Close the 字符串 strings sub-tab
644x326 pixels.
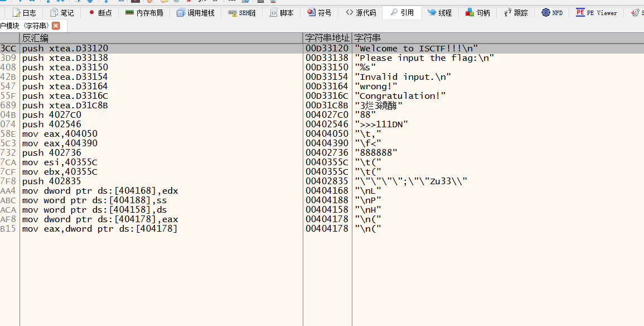tap(56, 26)
